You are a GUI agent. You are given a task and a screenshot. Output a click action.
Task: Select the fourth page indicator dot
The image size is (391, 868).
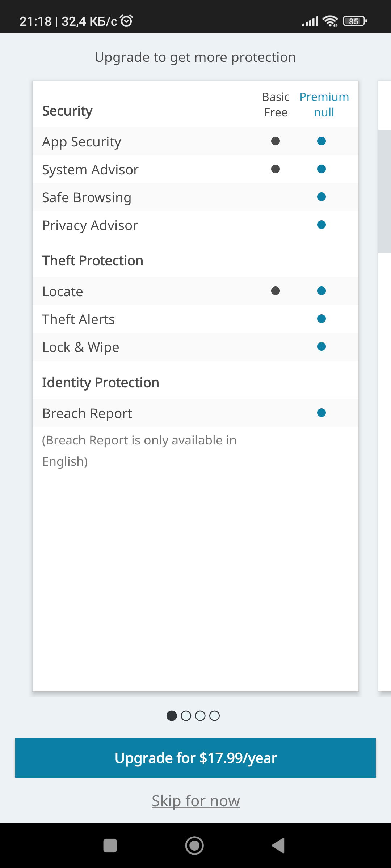tap(214, 716)
